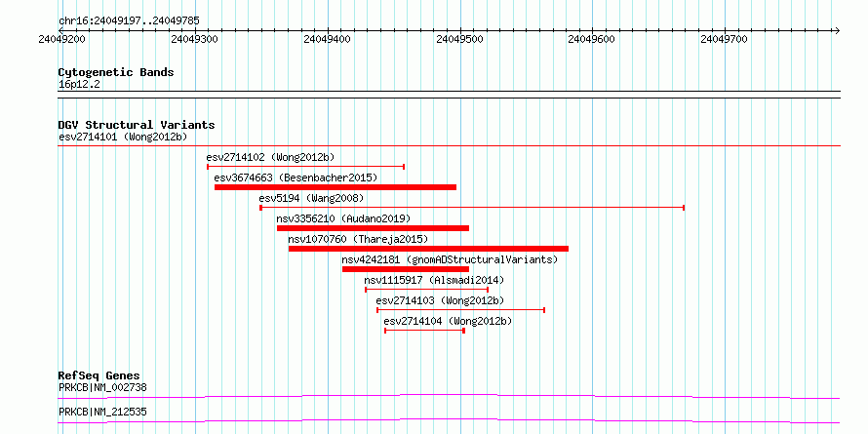Open variant esv5194 (Wang2008) label

311,198
